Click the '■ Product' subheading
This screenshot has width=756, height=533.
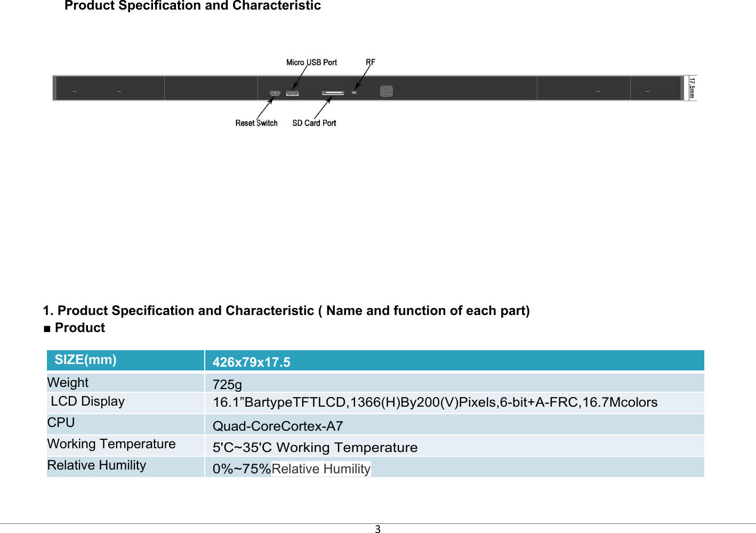74,328
